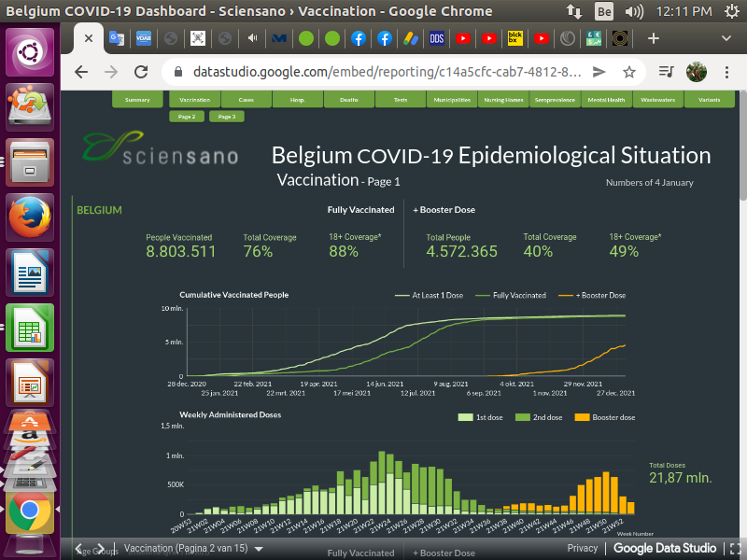Click the Chrome profile avatar
Screen dimensions: 747x560
click(695, 72)
